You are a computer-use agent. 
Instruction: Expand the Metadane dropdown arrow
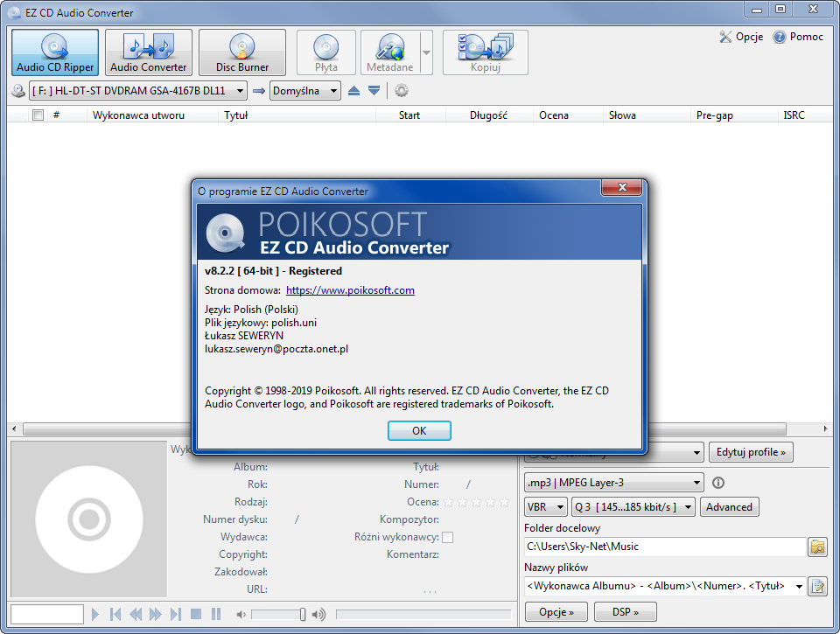[x=426, y=52]
